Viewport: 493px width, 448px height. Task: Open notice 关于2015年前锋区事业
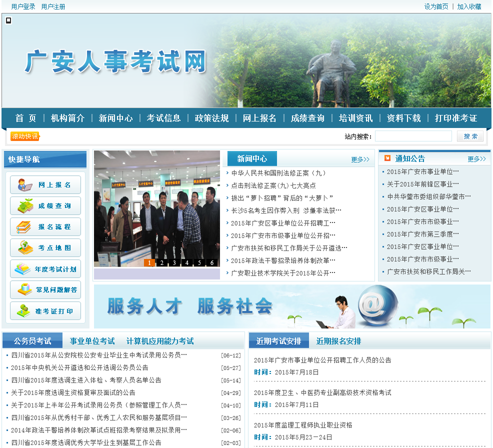pos(423,184)
